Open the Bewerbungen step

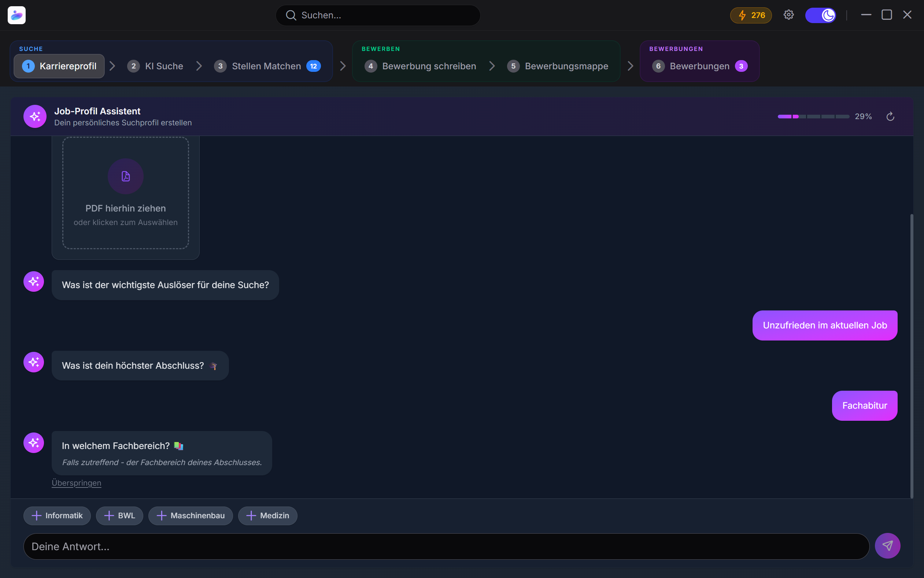coord(699,66)
